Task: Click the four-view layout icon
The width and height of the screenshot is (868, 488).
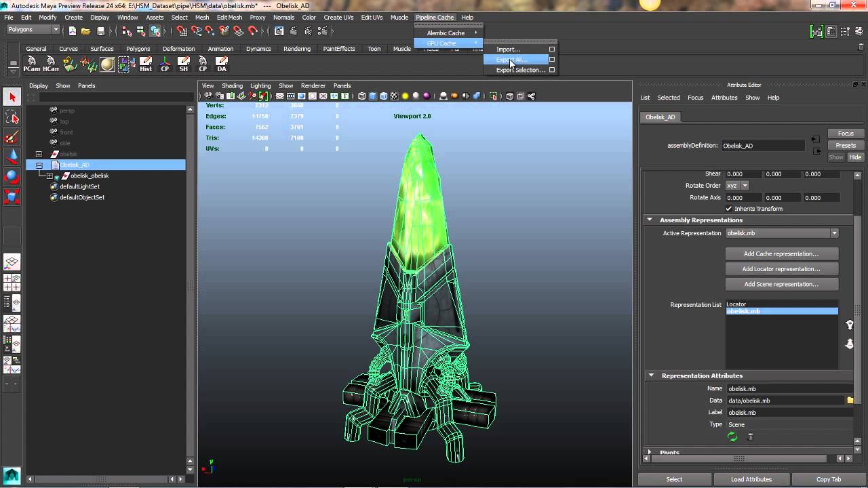Action: click(x=12, y=282)
